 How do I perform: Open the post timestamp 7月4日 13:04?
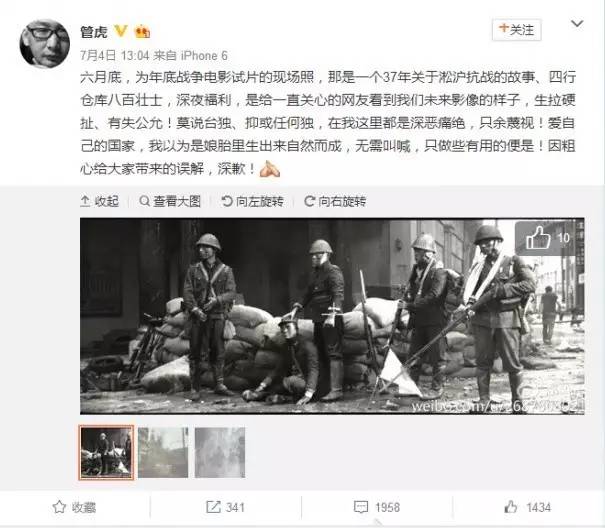pos(115,56)
